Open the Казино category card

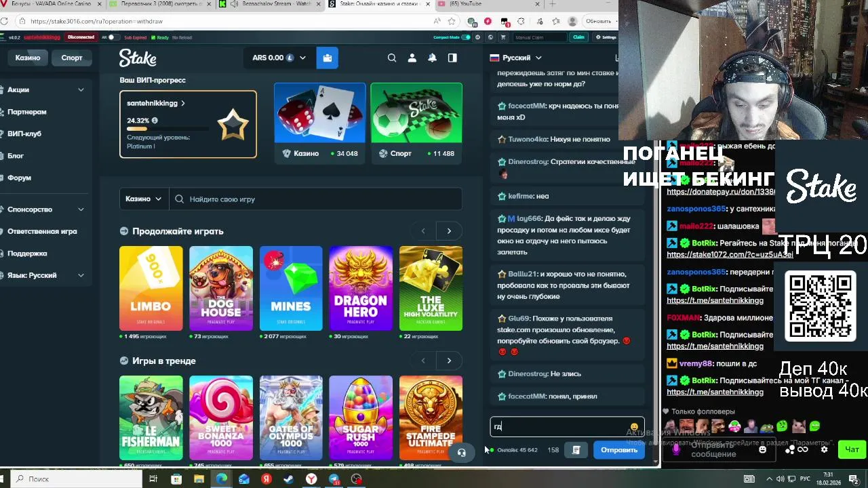coord(319,123)
